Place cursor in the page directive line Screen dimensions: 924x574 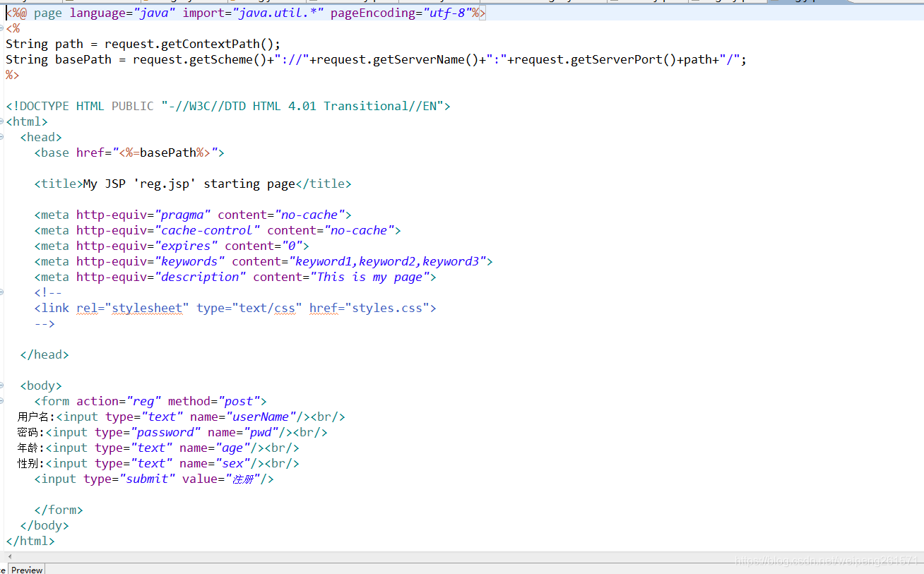click(246, 13)
